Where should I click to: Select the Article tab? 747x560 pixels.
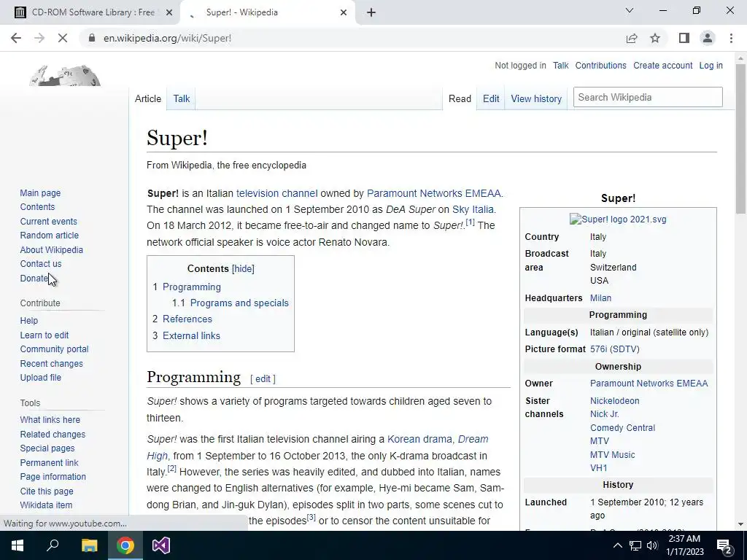click(x=148, y=98)
